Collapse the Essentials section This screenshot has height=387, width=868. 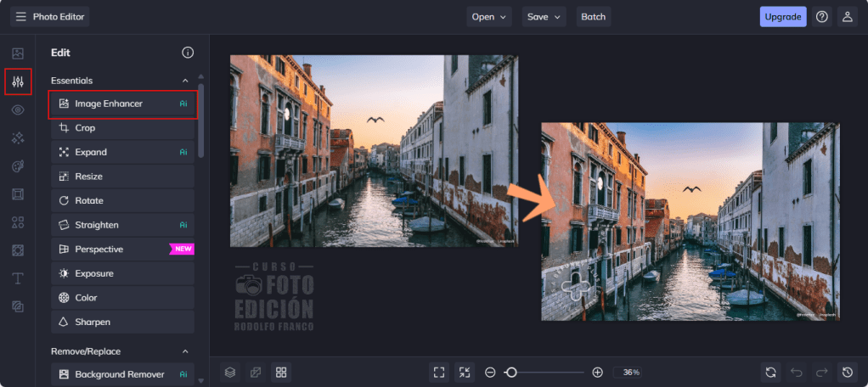click(185, 81)
